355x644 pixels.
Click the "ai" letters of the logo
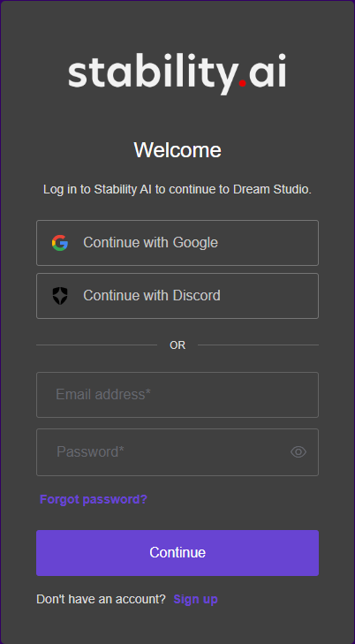click(x=268, y=74)
